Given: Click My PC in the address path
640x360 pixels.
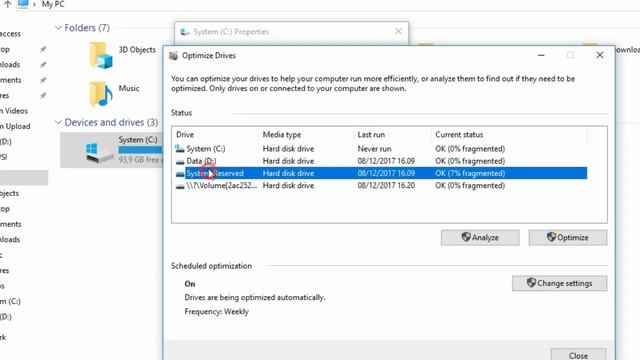Looking at the screenshot, I should pos(53,4).
